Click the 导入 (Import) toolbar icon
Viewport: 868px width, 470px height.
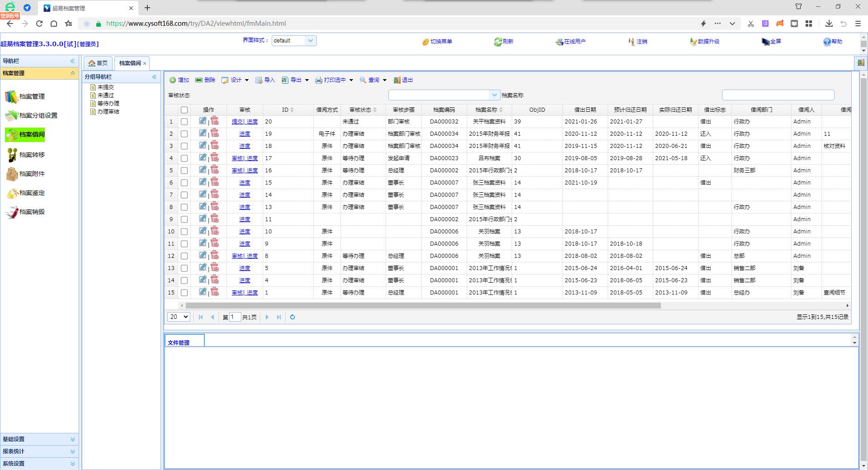(259, 80)
